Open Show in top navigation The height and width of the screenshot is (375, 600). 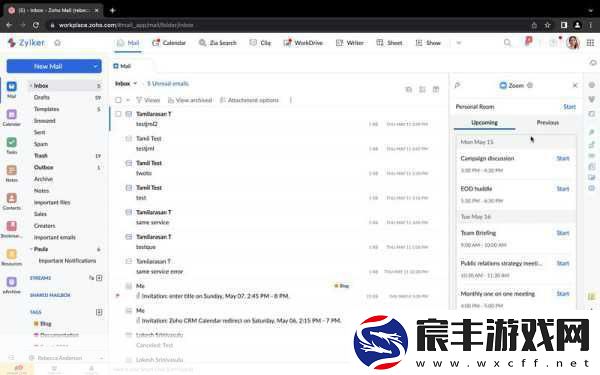[428, 43]
